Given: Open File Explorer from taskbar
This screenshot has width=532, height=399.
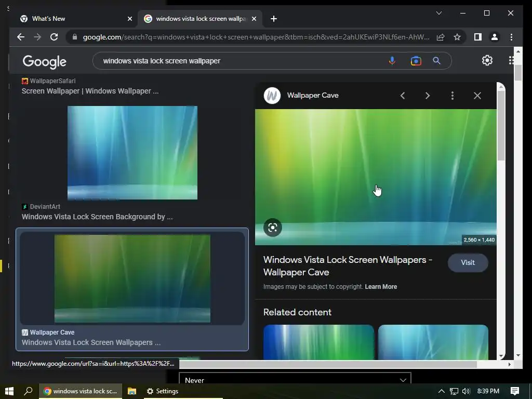Looking at the screenshot, I should click(x=131, y=391).
